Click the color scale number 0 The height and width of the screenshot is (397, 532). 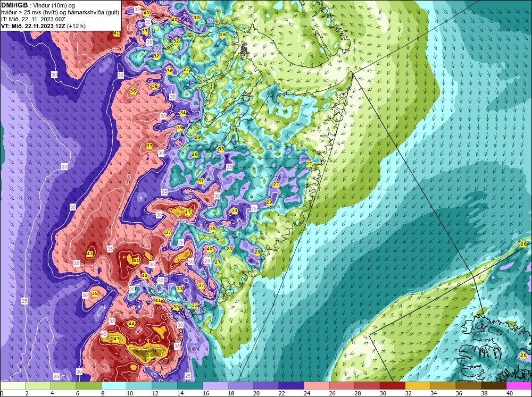2,393
